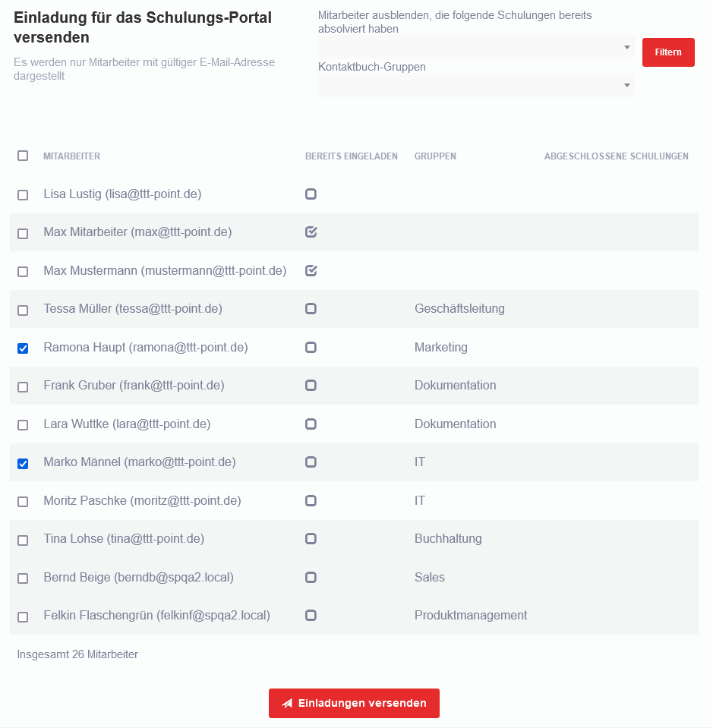Click the Gruppen column header
This screenshot has height=728, width=713.
pyautogui.click(x=435, y=156)
